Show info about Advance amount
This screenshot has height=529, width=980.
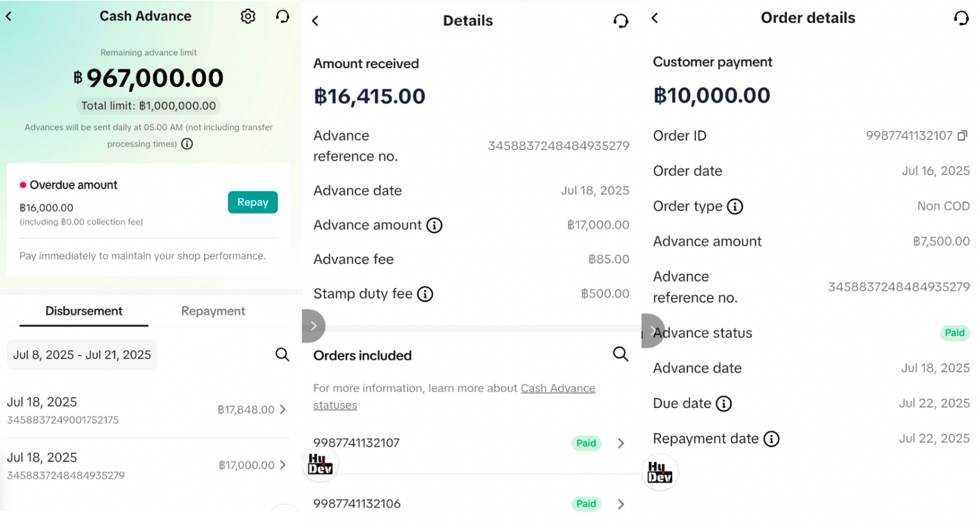[435, 226]
